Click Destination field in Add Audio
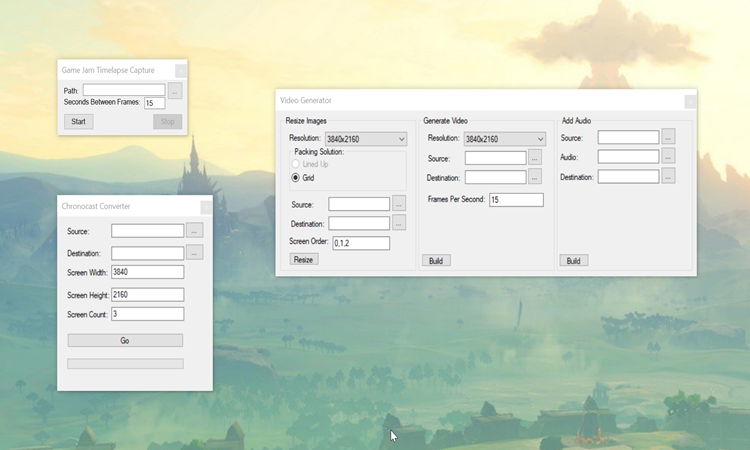750x450 pixels. (x=629, y=176)
